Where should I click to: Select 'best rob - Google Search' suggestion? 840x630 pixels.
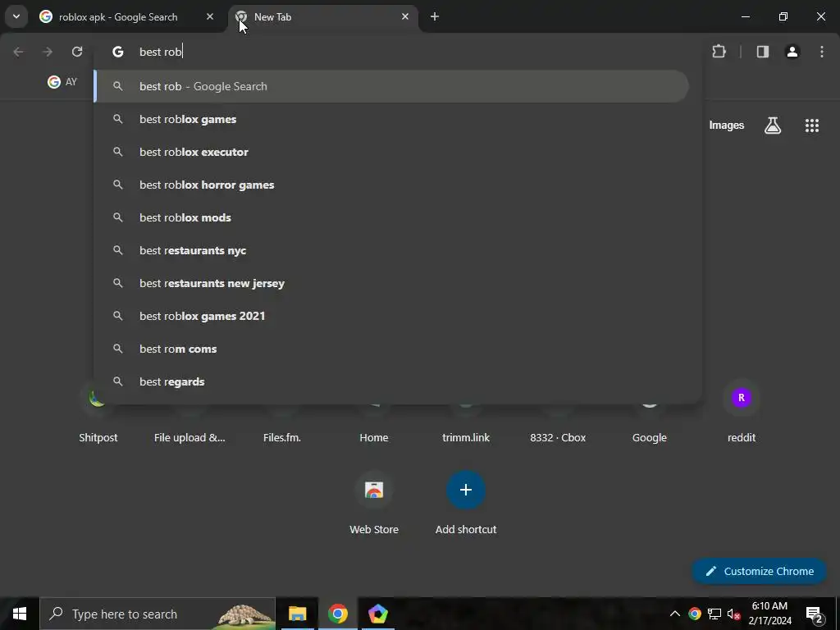(391, 86)
